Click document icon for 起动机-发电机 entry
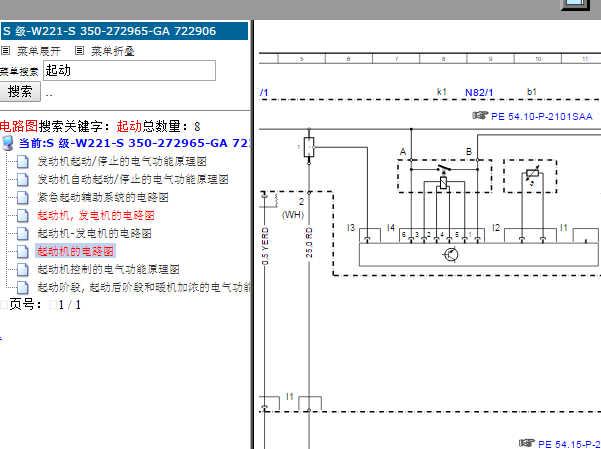The image size is (601, 449). click(x=23, y=234)
